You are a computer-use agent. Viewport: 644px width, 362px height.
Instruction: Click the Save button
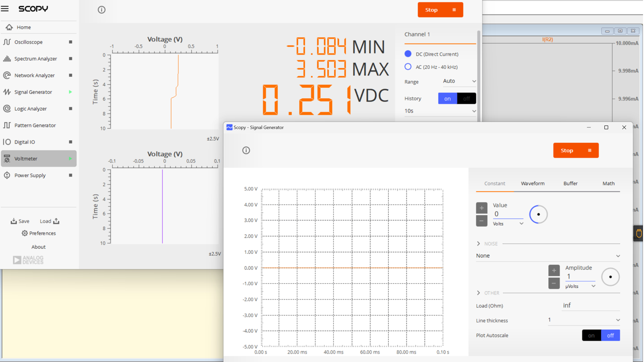20,221
